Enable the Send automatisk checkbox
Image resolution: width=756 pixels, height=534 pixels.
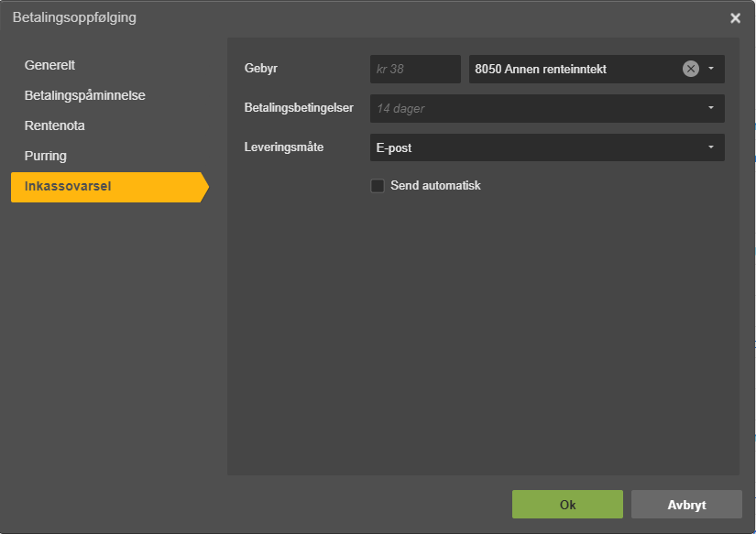(377, 186)
